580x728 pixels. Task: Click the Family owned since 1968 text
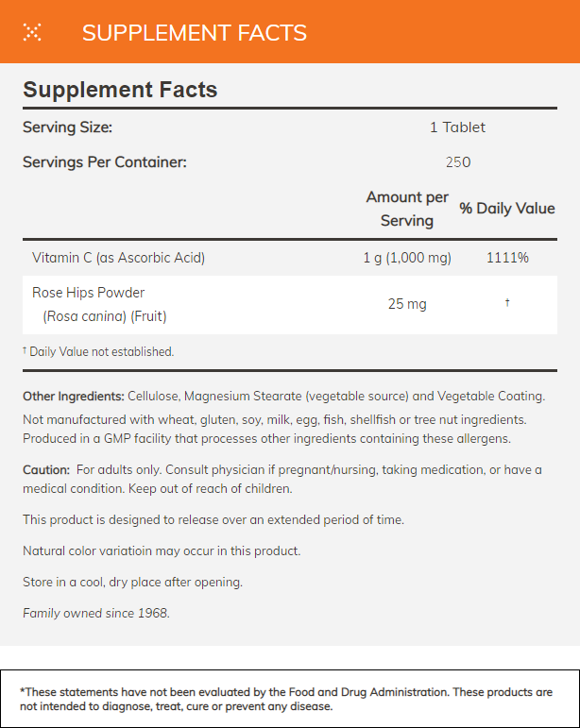point(95,613)
